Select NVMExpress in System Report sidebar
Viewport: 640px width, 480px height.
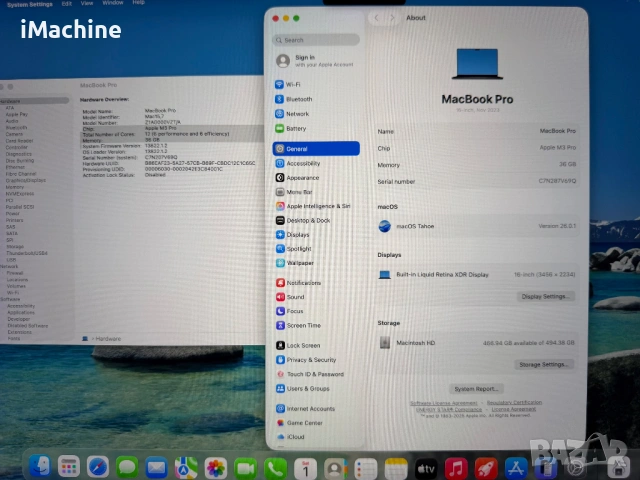(20, 193)
